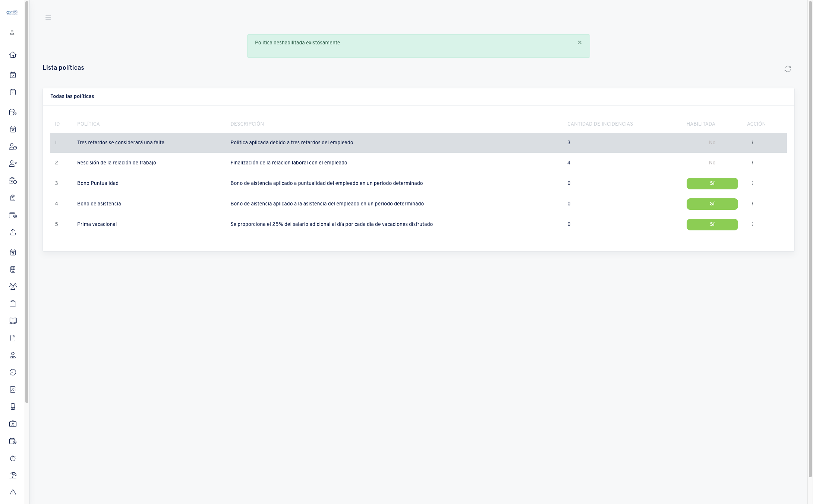Open action menu for Rescisión de la relación
Viewport: 813px width, 504px height.
(x=752, y=163)
